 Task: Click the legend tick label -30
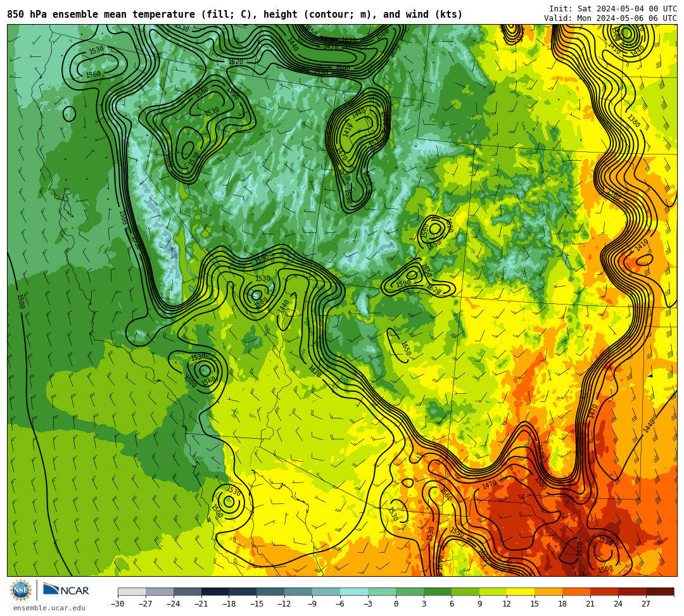tap(118, 604)
